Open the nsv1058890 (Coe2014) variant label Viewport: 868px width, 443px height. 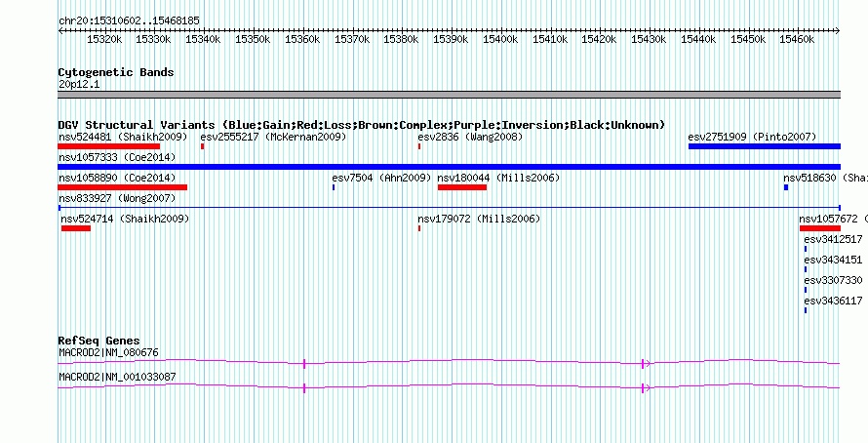pyautogui.click(x=117, y=178)
